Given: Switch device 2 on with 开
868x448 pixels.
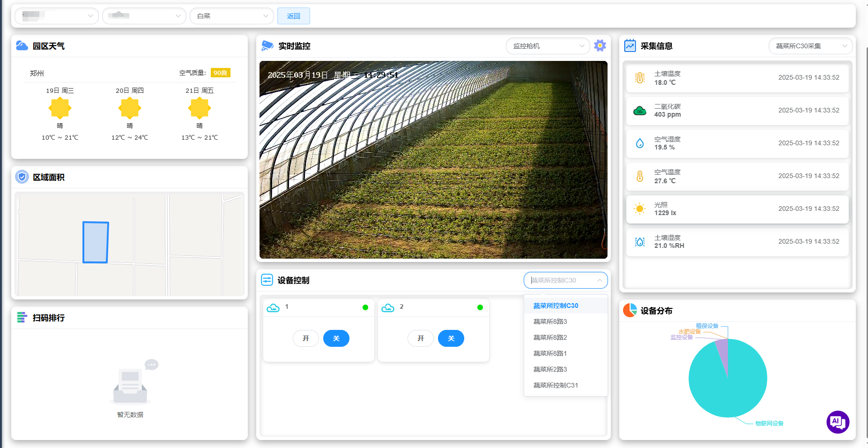Looking at the screenshot, I should coord(420,338).
